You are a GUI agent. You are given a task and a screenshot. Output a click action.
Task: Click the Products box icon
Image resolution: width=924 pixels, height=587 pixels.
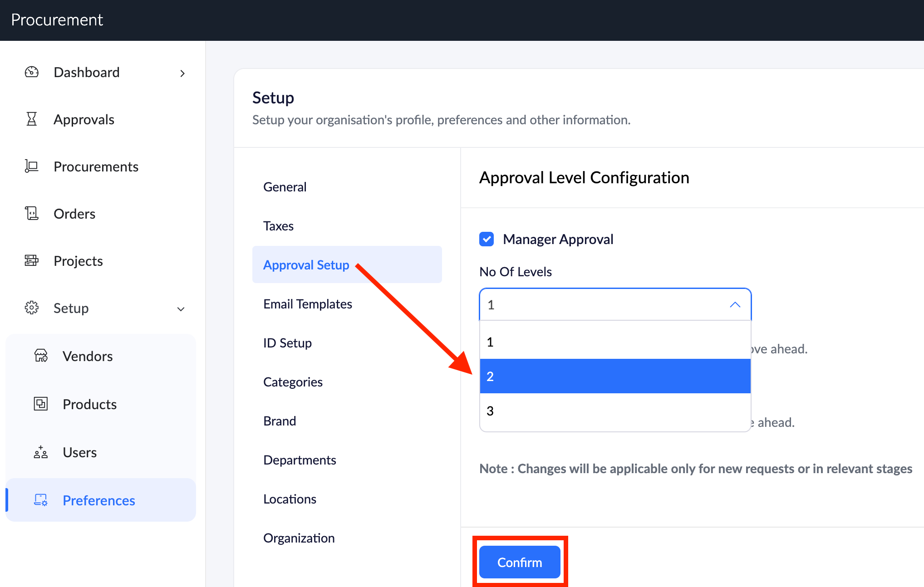pos(41,404)
